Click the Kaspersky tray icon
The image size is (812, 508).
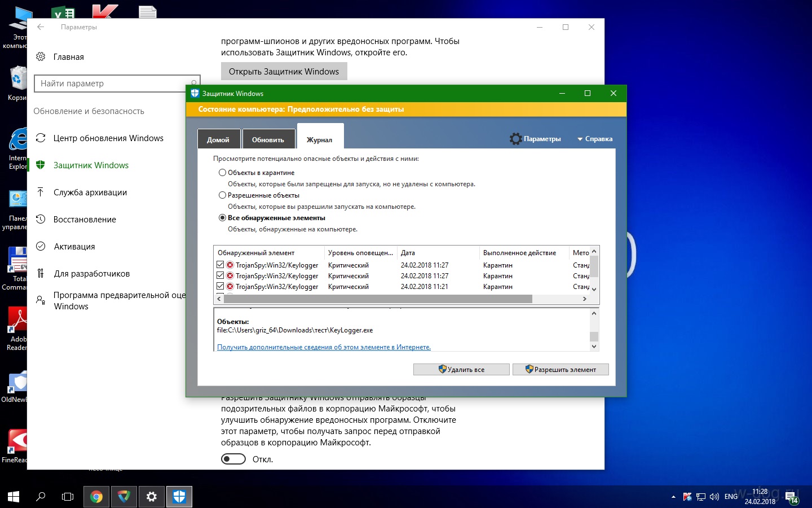[x=687, y=497]
